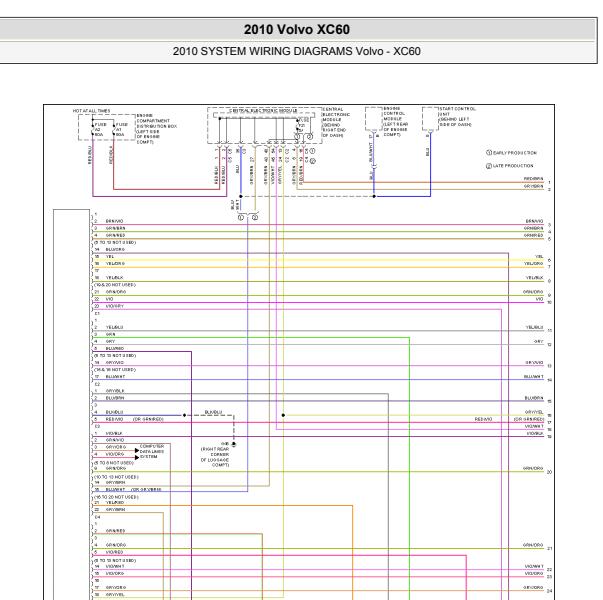Click the "(14 & 16 NOT USED)" note
The height and width of the screenshot is (600, 603).
pos(115,370)
